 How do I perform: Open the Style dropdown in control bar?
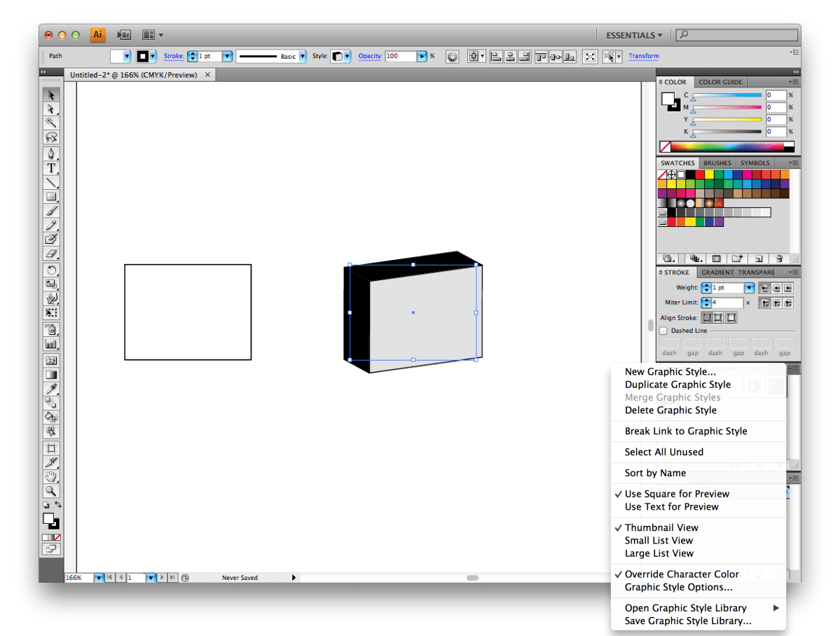pos(347,56)
